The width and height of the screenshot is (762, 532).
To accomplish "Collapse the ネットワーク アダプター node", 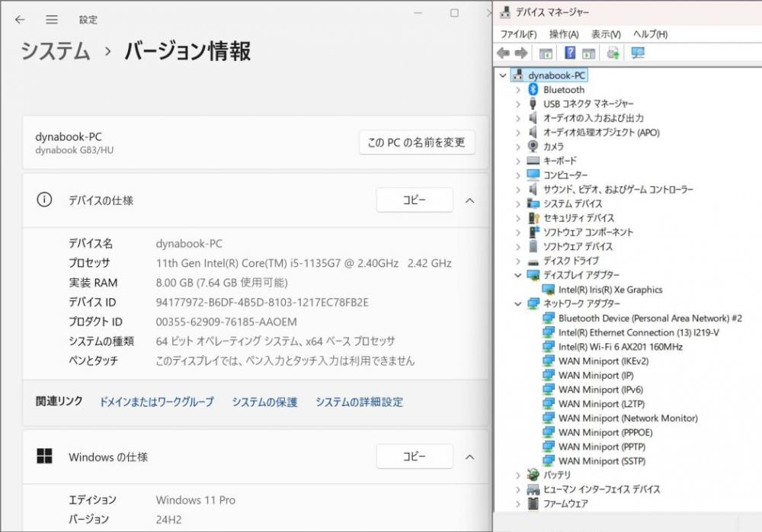I will pos(518,304).
